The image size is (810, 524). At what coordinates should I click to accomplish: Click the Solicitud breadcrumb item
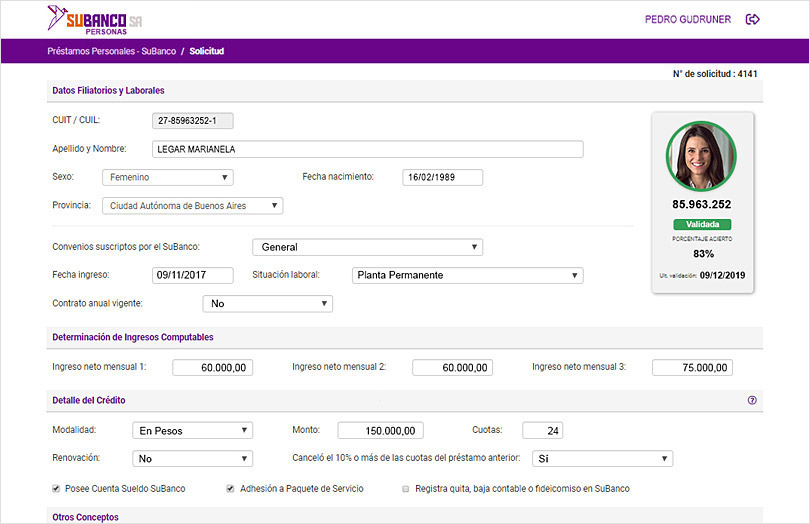[x=207, y=51]
